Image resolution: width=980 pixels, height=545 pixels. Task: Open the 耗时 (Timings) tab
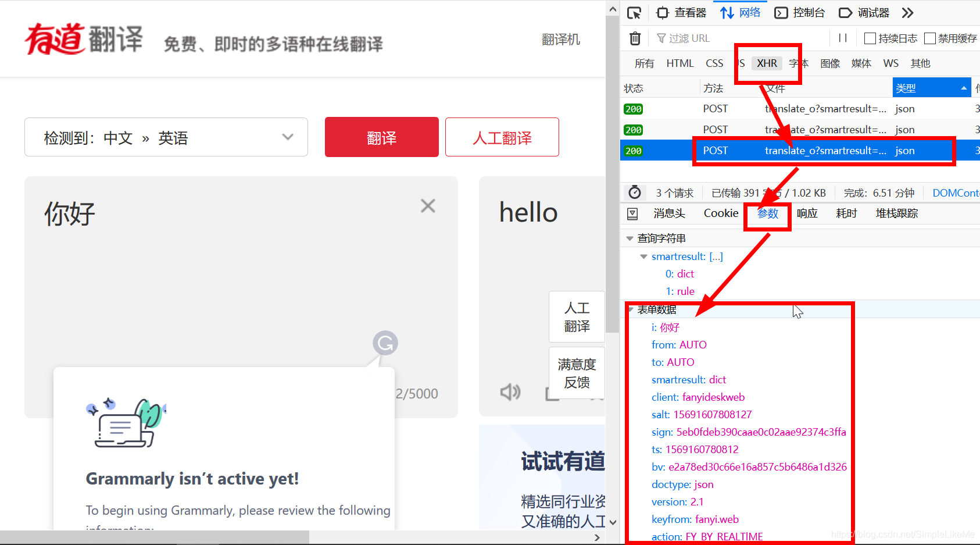[847, 213]
